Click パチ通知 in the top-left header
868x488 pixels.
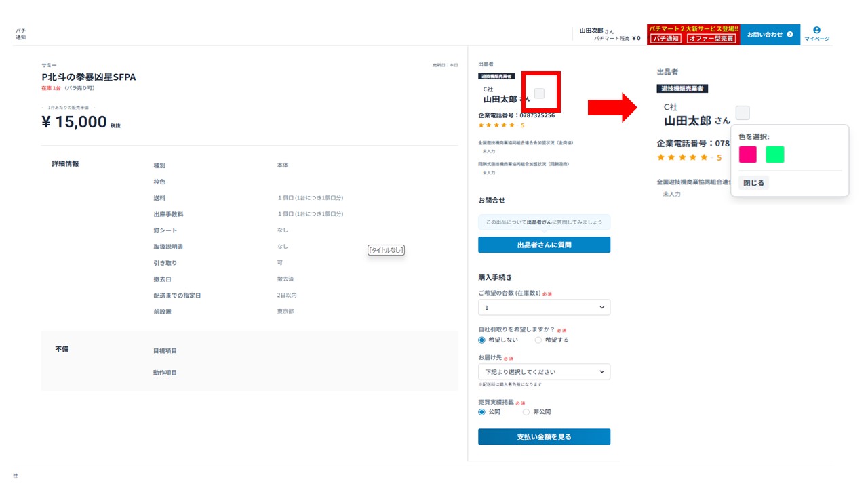[x=21, y=34]
